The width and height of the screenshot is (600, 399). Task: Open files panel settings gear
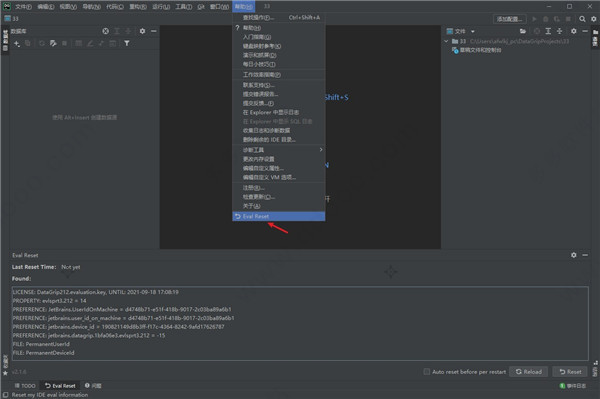coord(574,31)
